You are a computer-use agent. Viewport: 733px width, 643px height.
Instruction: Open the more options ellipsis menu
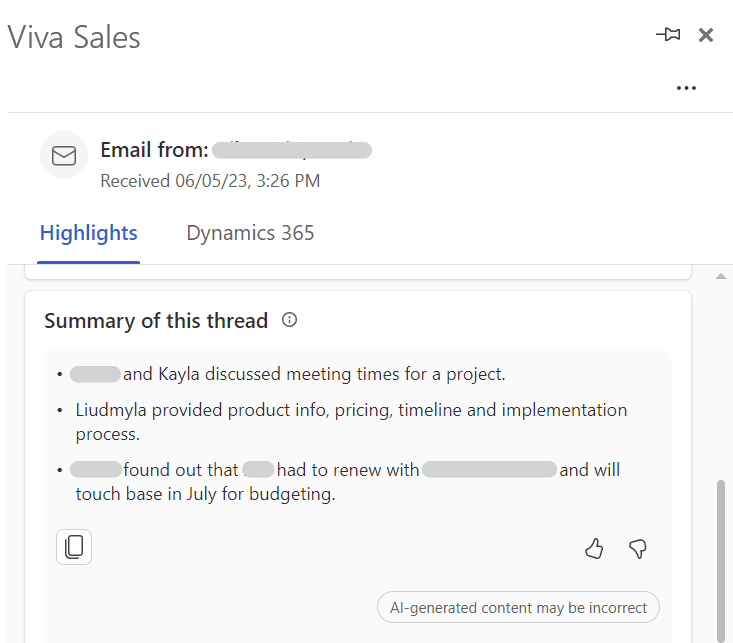tap(686, 88)
